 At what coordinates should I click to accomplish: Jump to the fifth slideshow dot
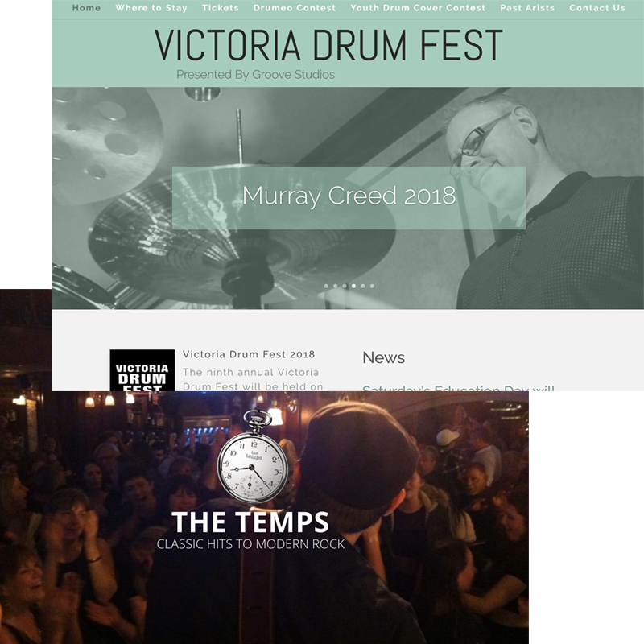[x=363, y=286]
